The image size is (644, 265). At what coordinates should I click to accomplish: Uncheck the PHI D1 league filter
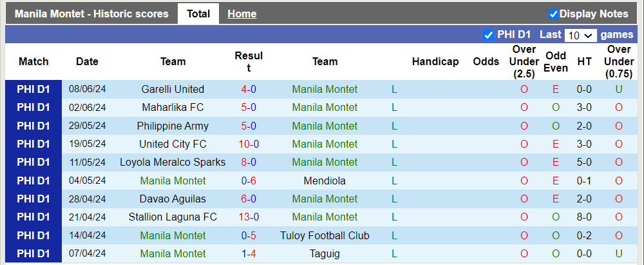[488, 35]
